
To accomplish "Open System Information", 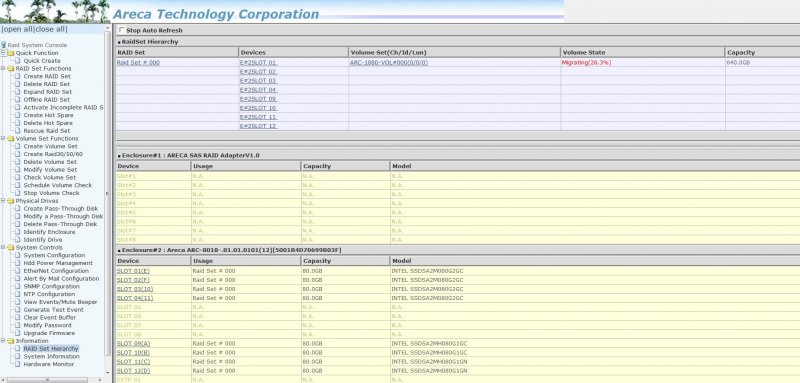I will [52, 356].
